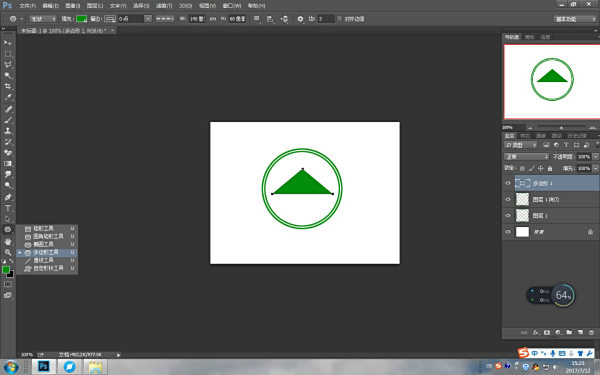Choose the Hand tool in the toolbox

point(8,241)
